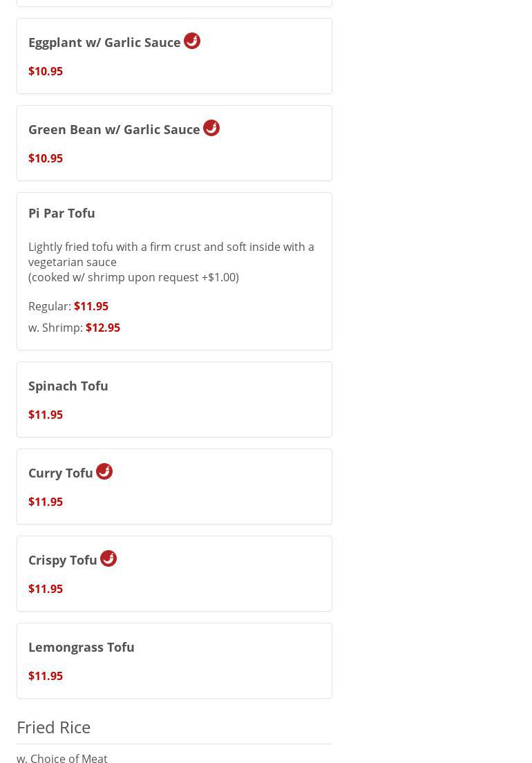This screenshot has height=763, width=532.
Task: Click the spicy indicator icon on Crispy Tofu
Action: tap(108, 558)
